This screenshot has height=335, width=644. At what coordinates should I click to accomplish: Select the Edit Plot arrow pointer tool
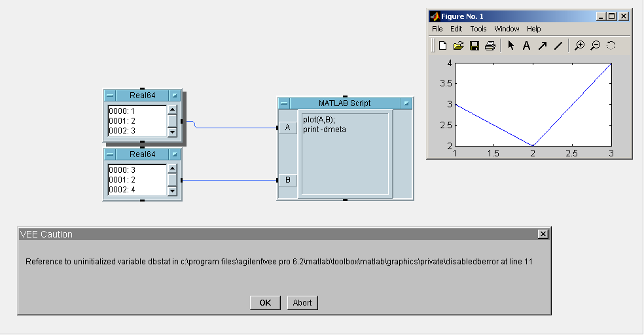coord(511,46)
